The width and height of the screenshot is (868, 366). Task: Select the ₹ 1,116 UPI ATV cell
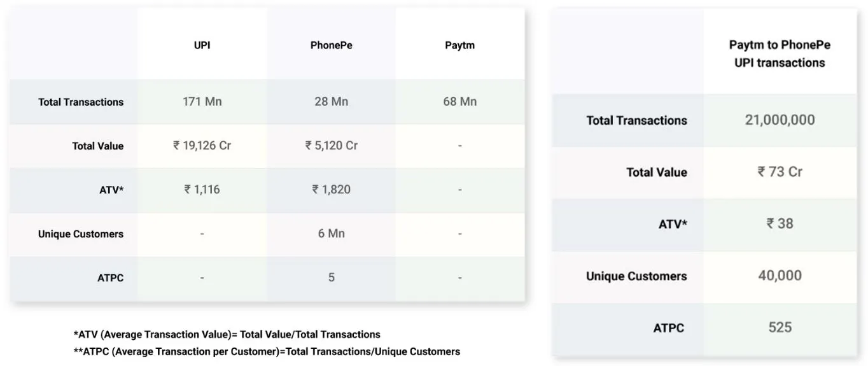(202, 189)
